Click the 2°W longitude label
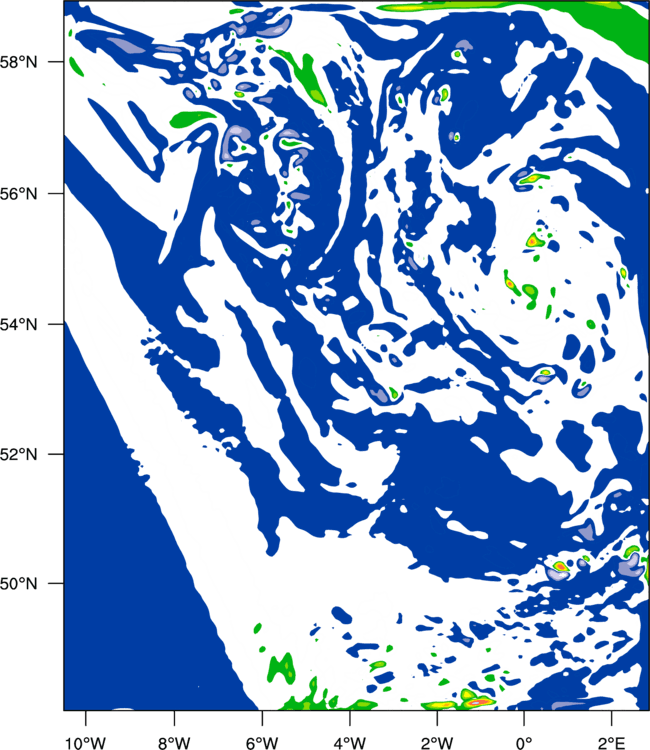 click(x=437, y=742)
